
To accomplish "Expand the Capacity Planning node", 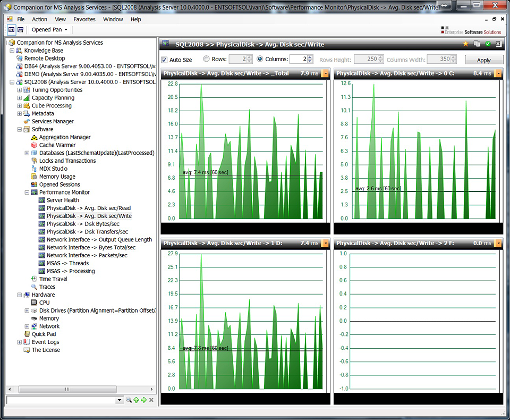I will 20,98.
